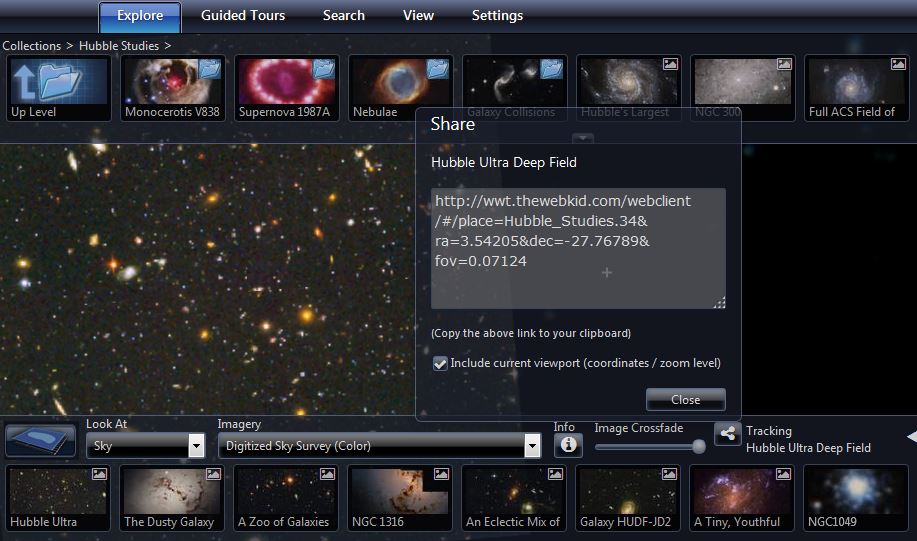Open the Monocerotis V838 folder
917x541 pixels.
tap(172, 88)
